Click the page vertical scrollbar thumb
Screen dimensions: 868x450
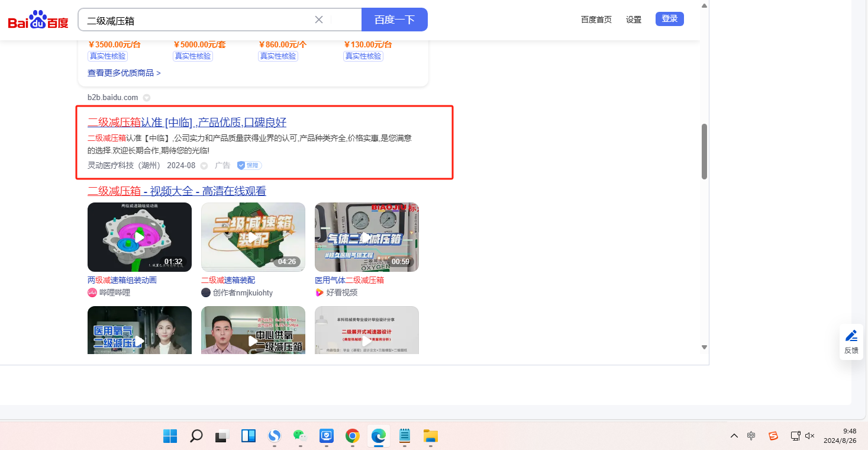point(704,151)
